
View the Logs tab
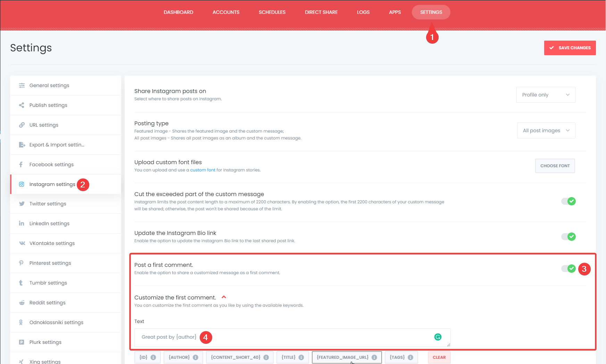click(x=363, y=12)
